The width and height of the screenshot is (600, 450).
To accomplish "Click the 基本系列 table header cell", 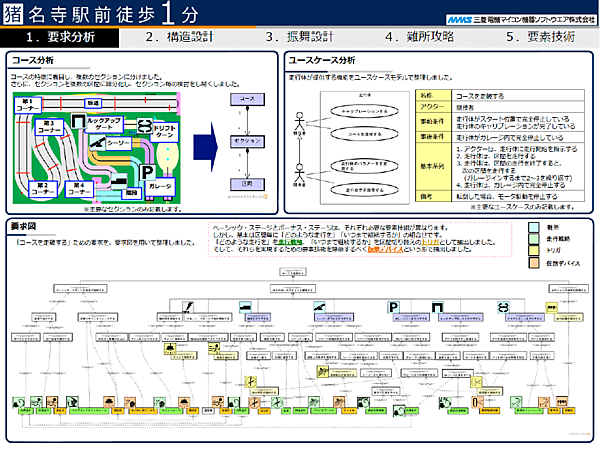I will coord(433,166).
